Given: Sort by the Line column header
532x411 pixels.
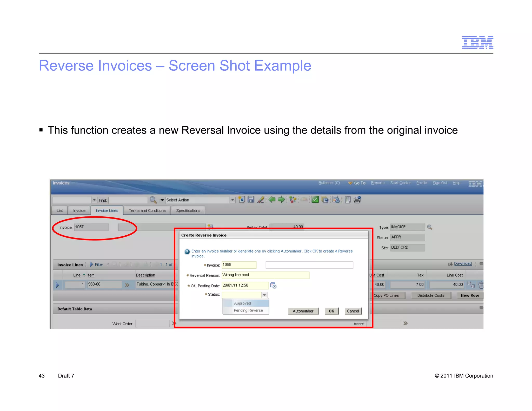Looking at the screenshot, I should coord(77,275).
